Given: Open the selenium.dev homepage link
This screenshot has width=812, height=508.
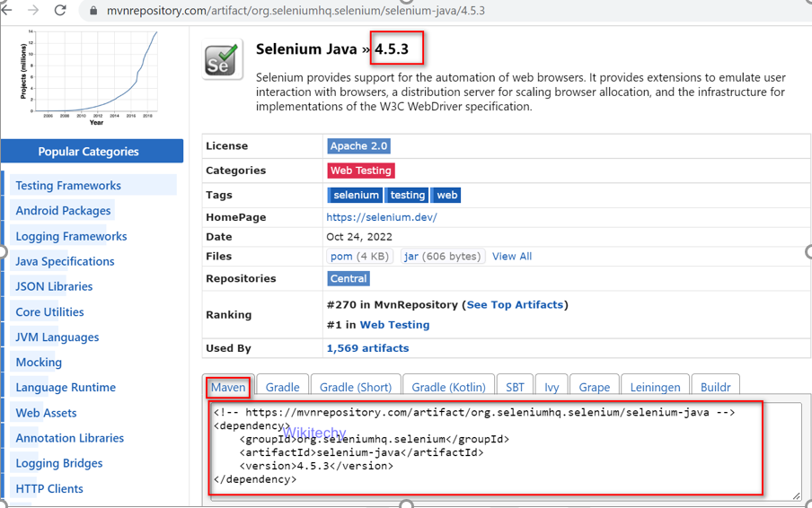Looking at the screenshot, I should point(382,217).
